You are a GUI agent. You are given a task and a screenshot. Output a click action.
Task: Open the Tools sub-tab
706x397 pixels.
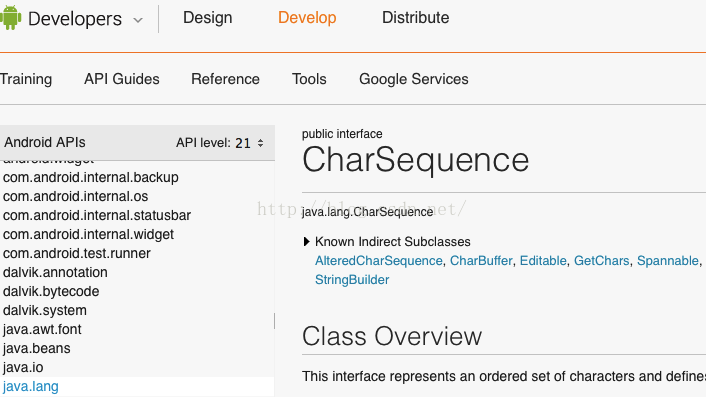309,79
